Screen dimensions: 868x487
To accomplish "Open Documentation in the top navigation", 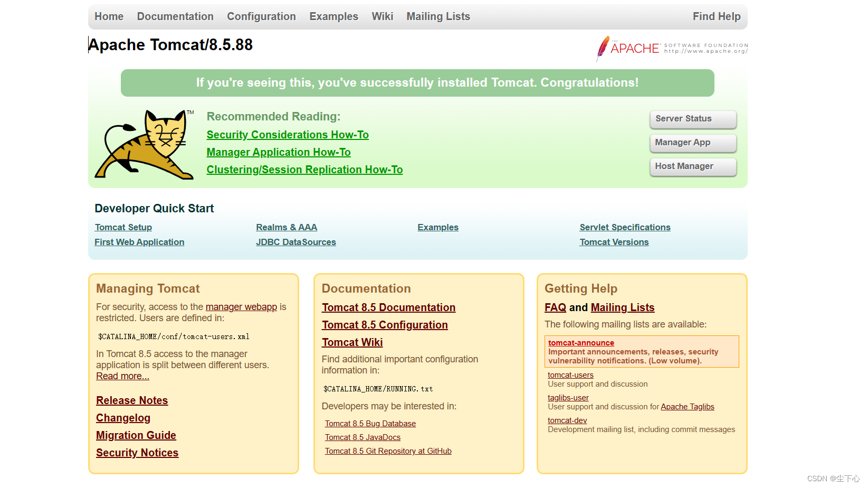I will pyautogui.click(x=175, y=16).
